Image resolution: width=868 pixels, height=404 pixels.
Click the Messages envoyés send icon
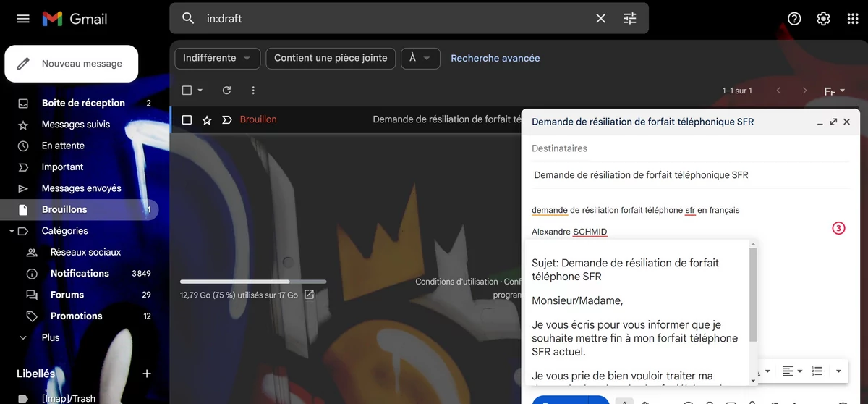coord(23,188)
